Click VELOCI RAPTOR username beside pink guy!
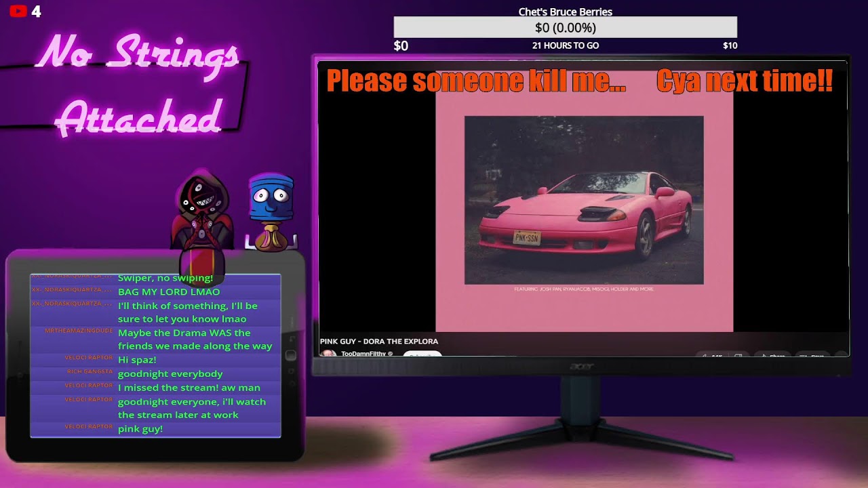The image size is (868, 488). coord(89,426)
